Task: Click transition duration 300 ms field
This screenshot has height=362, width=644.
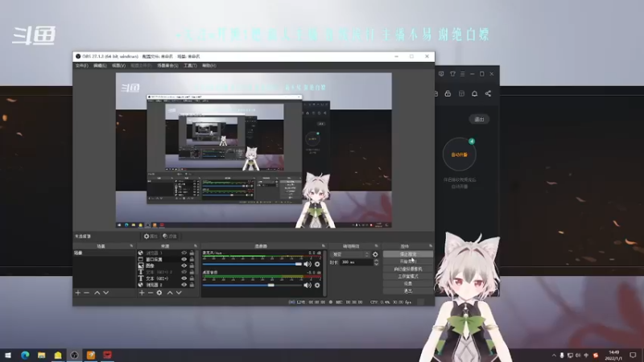Action: tap(357, 262)
